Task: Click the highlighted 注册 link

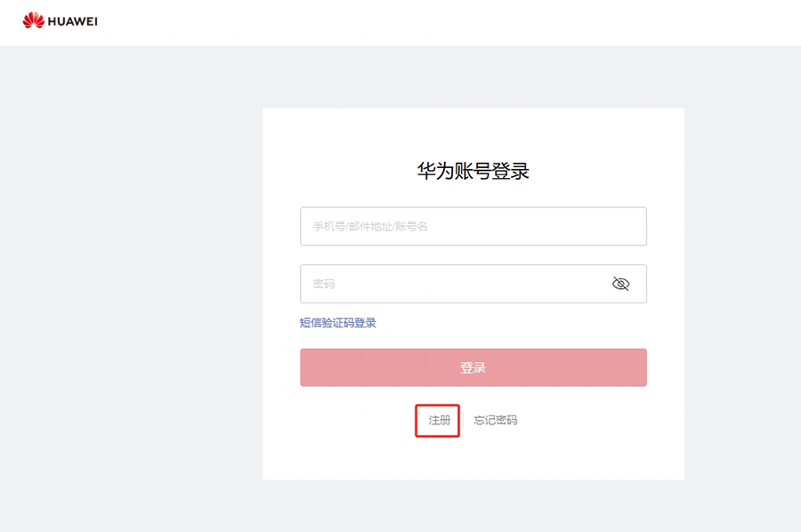Action: click(x=437, y=419)
